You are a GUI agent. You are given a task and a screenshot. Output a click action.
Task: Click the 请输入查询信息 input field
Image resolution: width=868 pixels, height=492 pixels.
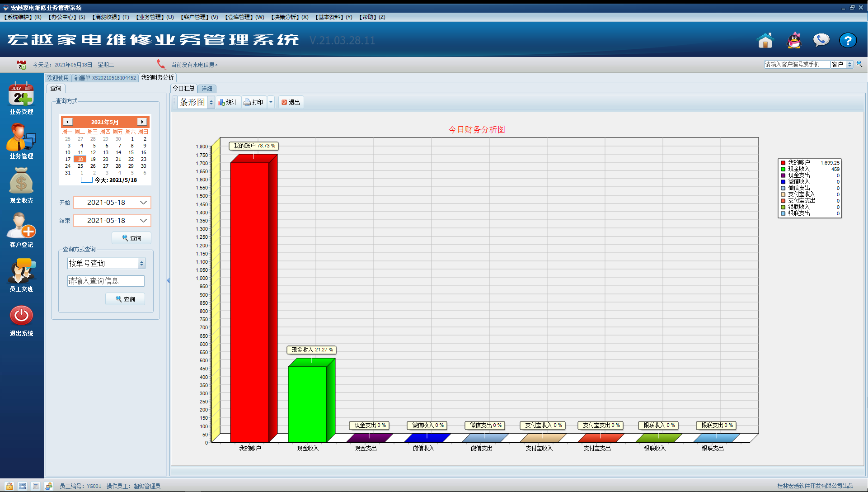pos(106,281)
